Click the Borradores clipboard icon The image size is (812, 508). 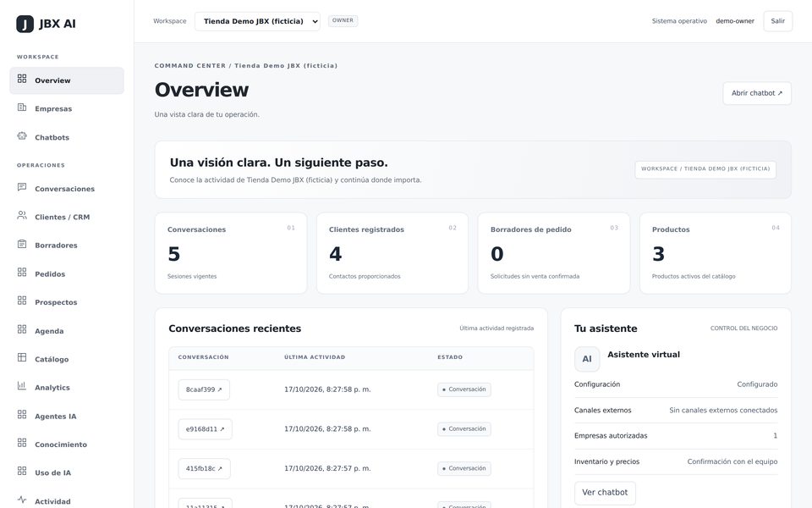point(22,244)
